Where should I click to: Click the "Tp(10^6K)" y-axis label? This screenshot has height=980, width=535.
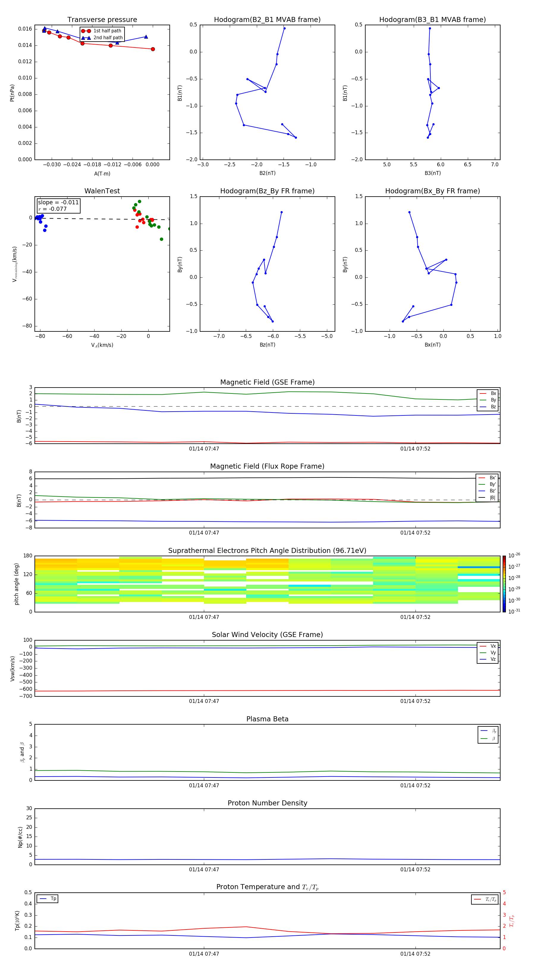pyautogui.click(x=17, y=920)
